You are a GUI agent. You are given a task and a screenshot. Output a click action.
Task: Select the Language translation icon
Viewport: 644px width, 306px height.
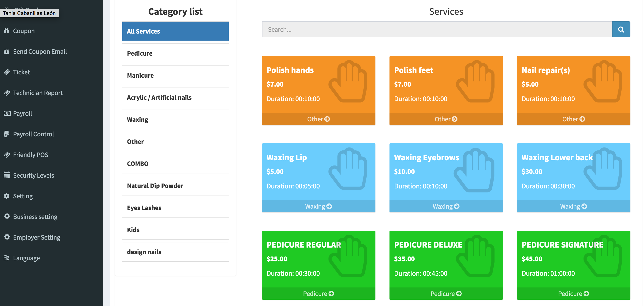click(7, 258)
